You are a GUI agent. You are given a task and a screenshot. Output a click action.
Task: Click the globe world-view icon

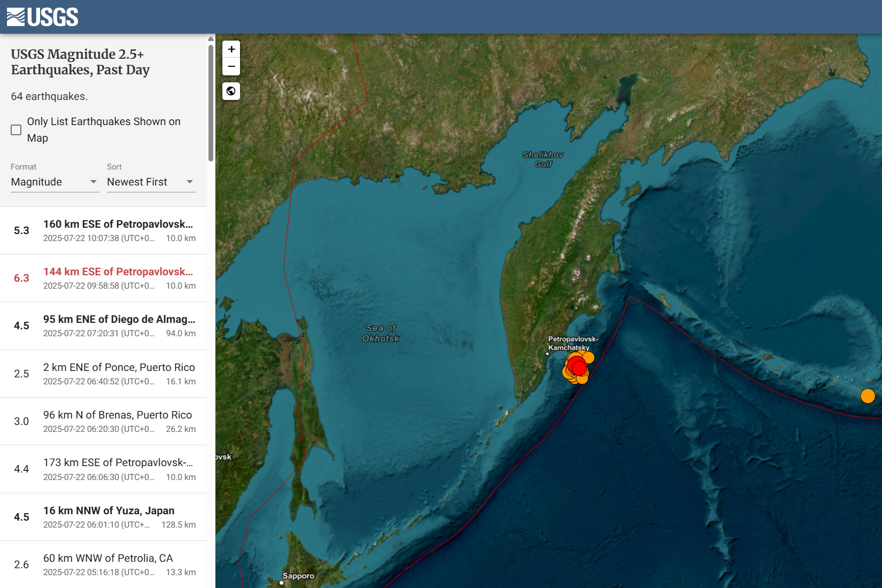click(231, 91)
